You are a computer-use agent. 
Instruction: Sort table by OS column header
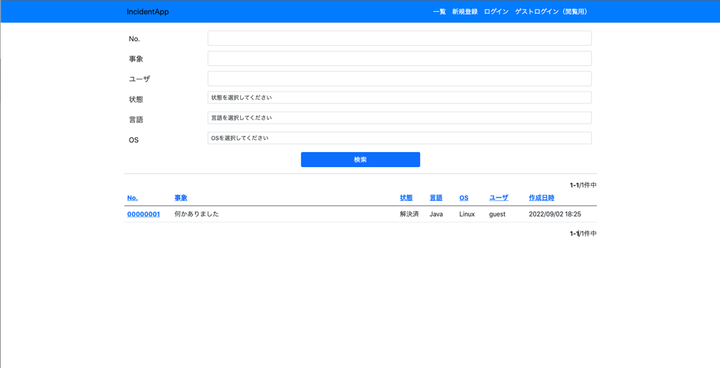coord(464,198)
